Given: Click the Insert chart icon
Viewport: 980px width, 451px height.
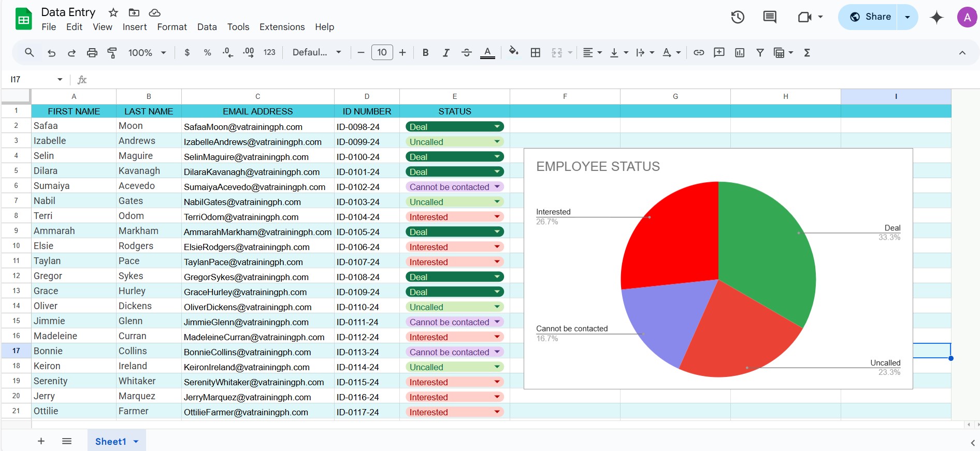Looking at the screenshot, I should coord(740,53).
